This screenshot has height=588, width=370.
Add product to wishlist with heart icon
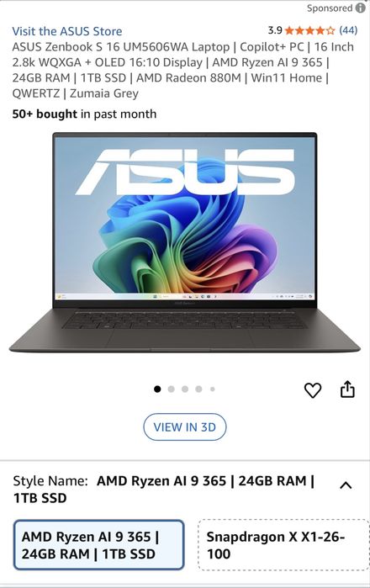click(312, 390)
